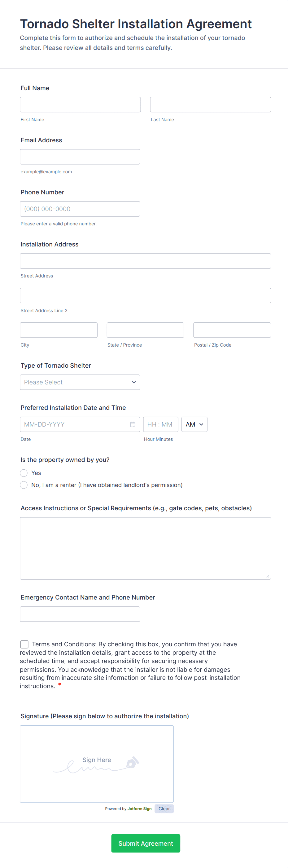Check the Terms and Conditions checkbox
This screenshot has width=288, height=868.
click(x=24, y=644)
